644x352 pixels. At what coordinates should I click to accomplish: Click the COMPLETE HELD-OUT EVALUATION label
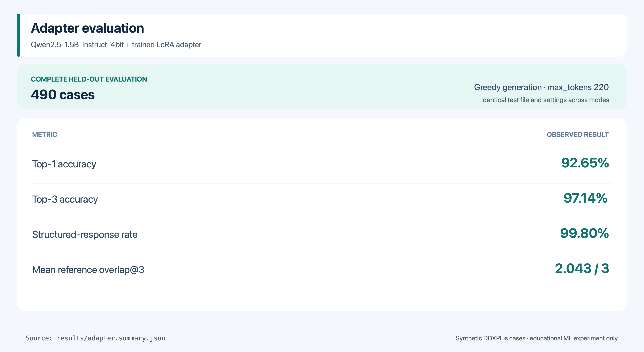coord(89,79)
